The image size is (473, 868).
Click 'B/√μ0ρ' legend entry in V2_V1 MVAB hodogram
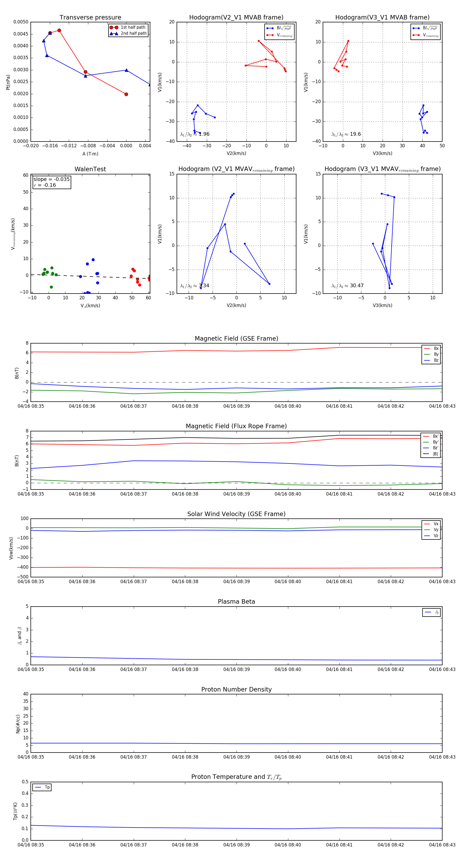pos(279,28)
